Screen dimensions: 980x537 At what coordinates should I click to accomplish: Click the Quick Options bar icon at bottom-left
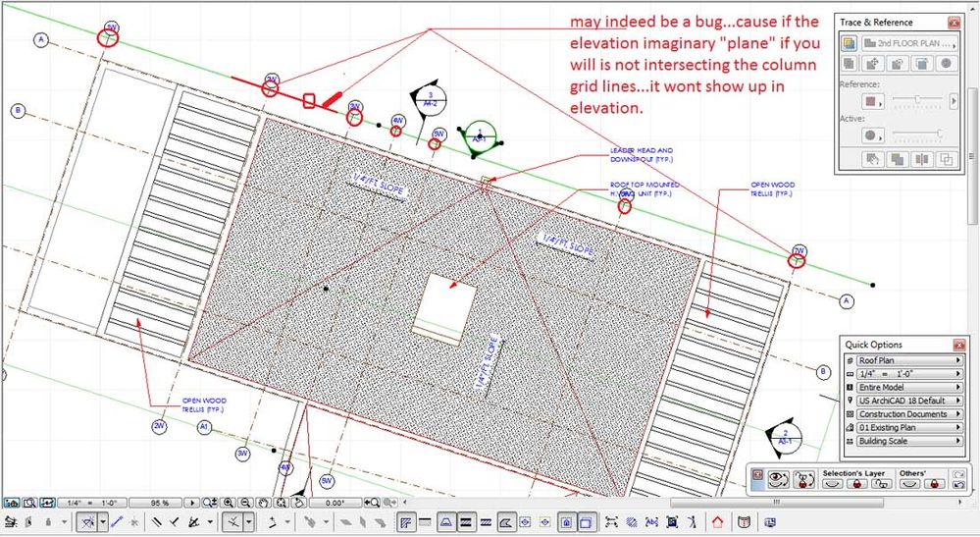(12, 503)
